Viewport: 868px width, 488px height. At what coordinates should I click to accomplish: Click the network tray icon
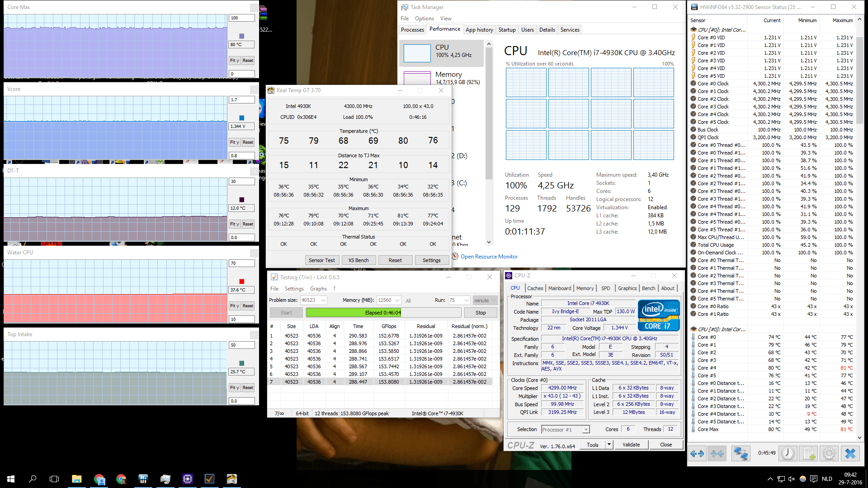click(x=781, y=479)
